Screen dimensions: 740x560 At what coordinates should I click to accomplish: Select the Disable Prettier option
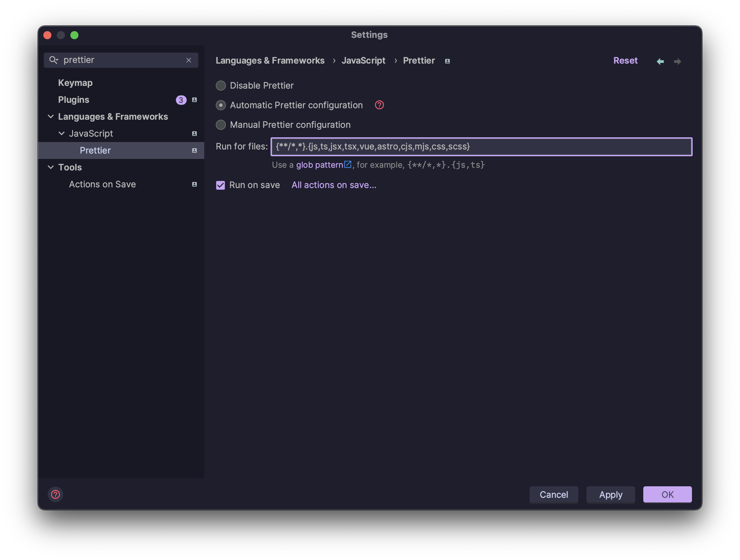tap(221, 86)
